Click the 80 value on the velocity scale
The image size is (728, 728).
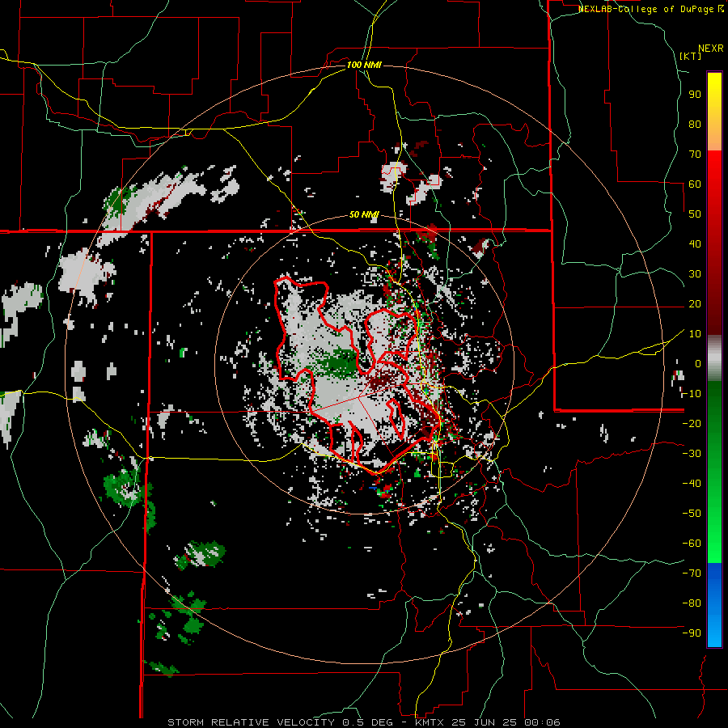695,125
